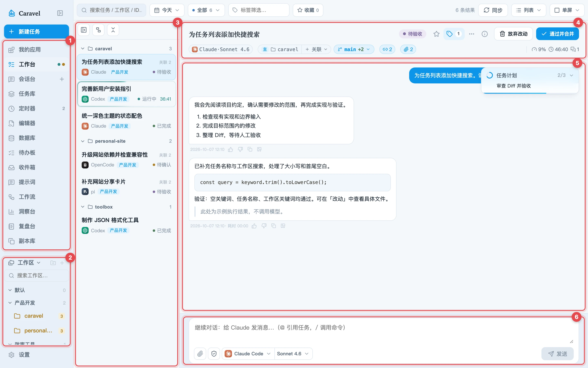Show task info icon
Image resolution: width=588 pixels, height=368 pixels.
click(x=484, y=34)
